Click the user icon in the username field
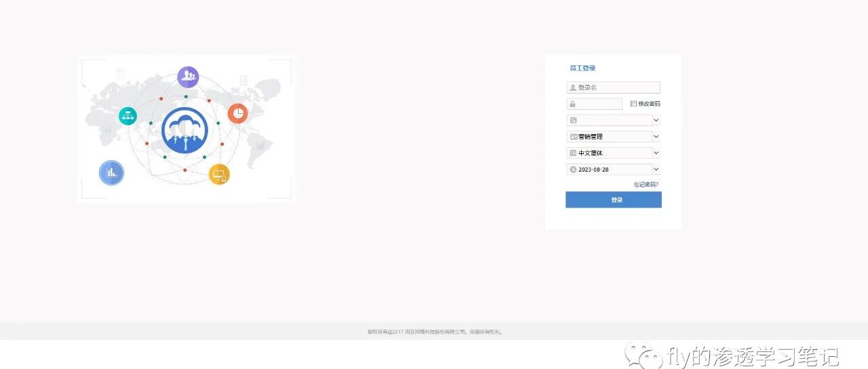Image resolution: width=868 pixels, height=369 pixels. point(573,88)
